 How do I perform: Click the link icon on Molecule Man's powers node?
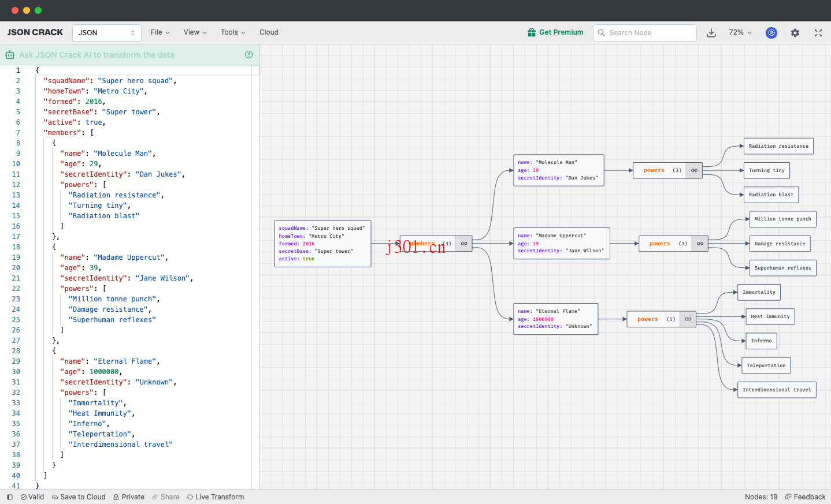click(x=693, y=170)
